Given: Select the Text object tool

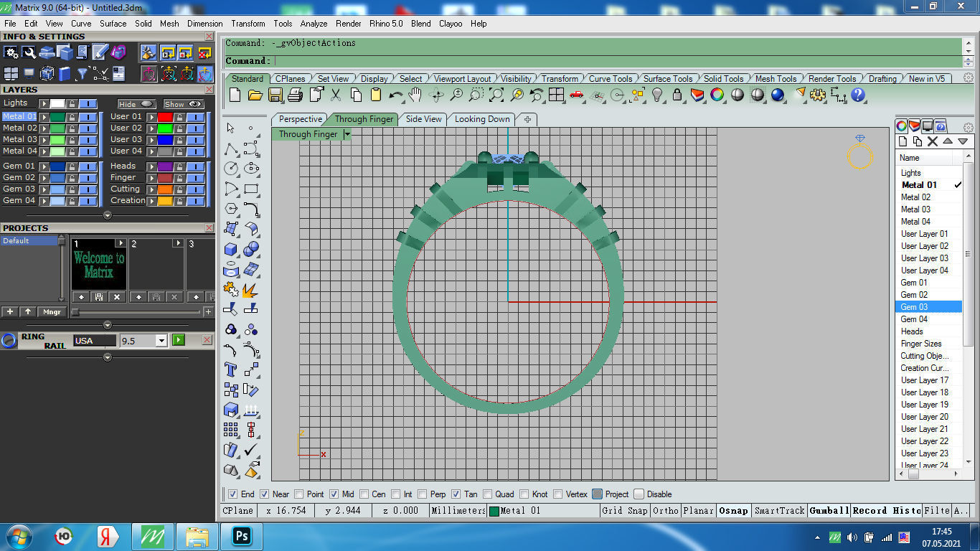Looking at the screenshot, I should (231, 369).
